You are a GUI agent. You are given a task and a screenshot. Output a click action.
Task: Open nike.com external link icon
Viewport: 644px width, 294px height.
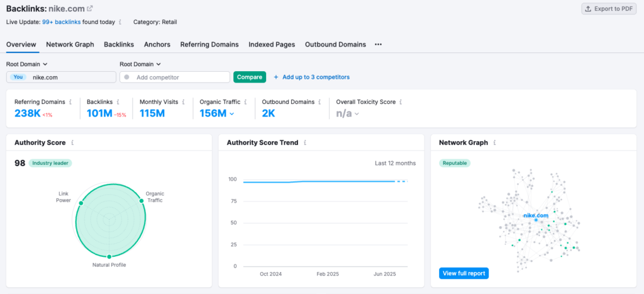(89, 8)
